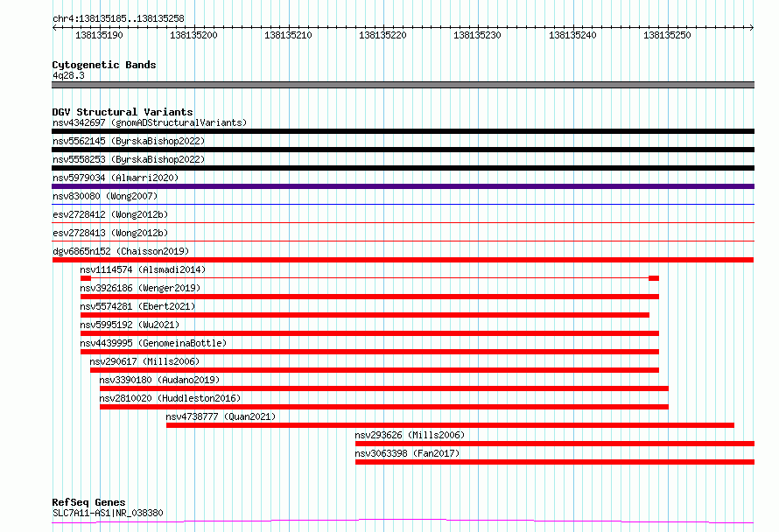The image size is (779, 532).
Task: Open variant nsv3926186 (Wenger2019)
Action: (x=140, y=288)
